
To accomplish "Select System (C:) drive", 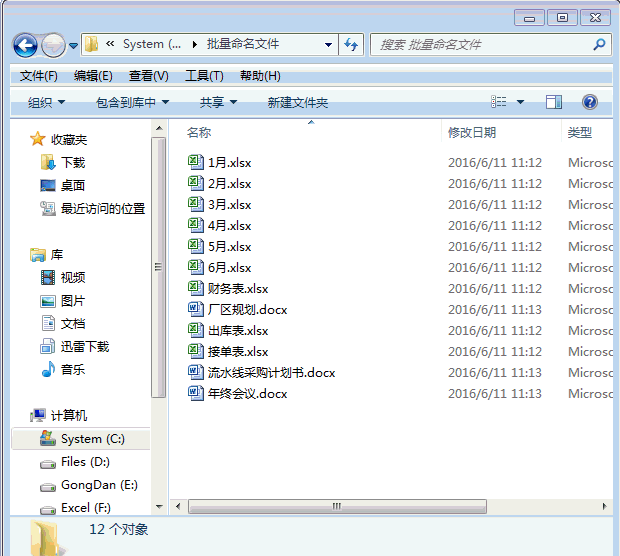I will tap(81, 439).
